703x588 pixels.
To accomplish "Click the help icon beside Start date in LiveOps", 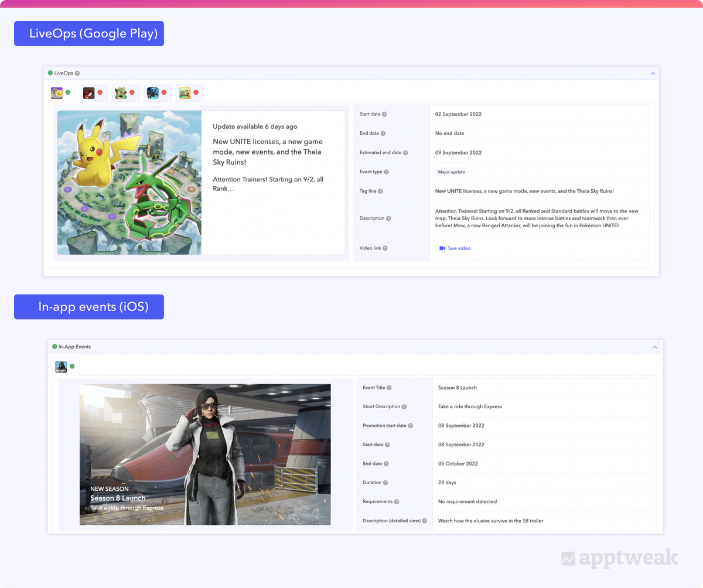I will (x=384, y=114).
